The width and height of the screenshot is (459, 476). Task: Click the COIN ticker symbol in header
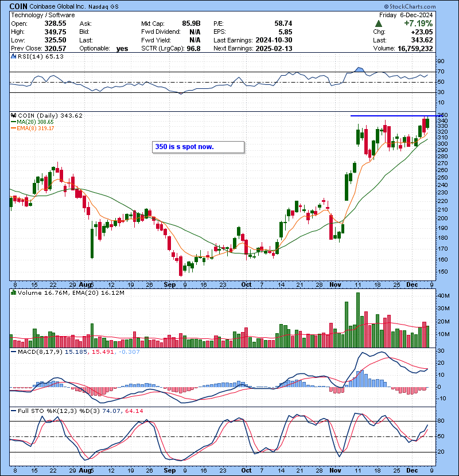(18, 6)
